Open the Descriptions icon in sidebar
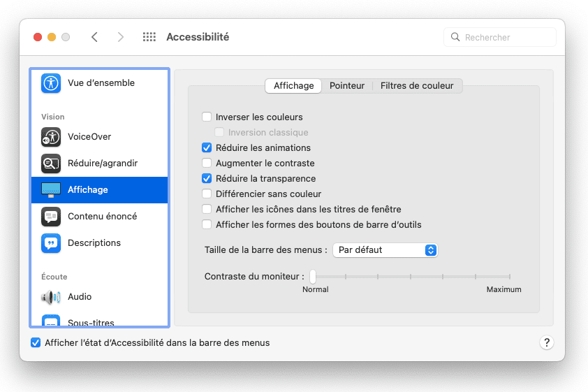Viewport: 588px width, 392px height. click(x=51, y=243)
